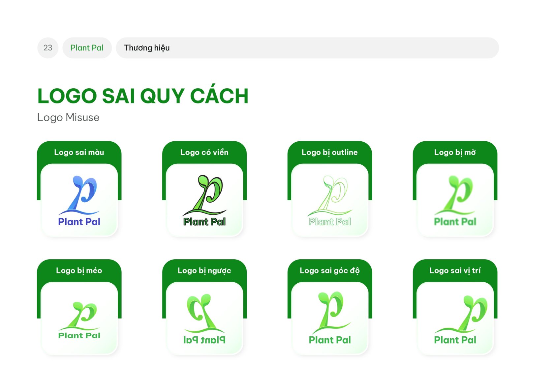
Task: Click the misaligned sprout logo mark
Action: pos(462,314)
